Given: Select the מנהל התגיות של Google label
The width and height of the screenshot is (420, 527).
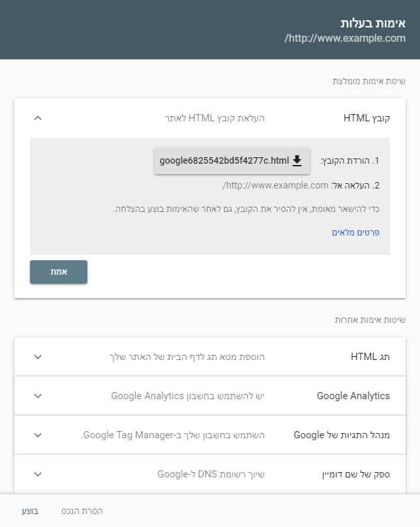Looking at the screenshot, I should pos(342,435).
